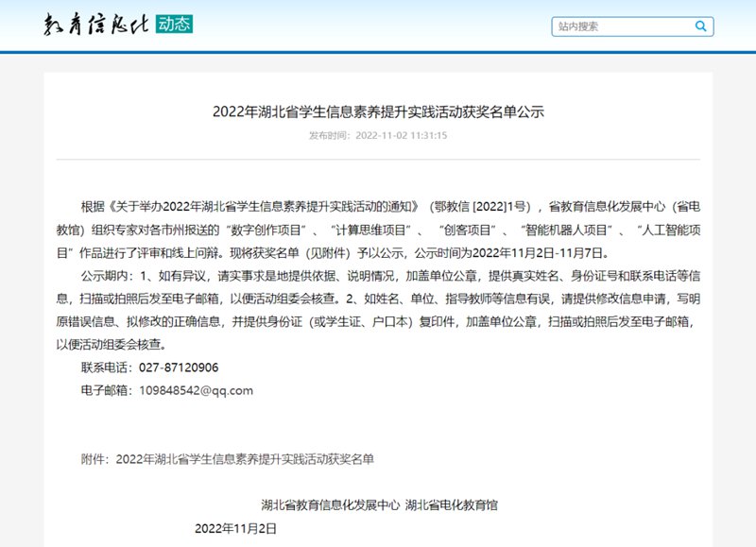Click the search magnifier icon
The height and width of the screenshot is (547, 756).
[700, 26]
